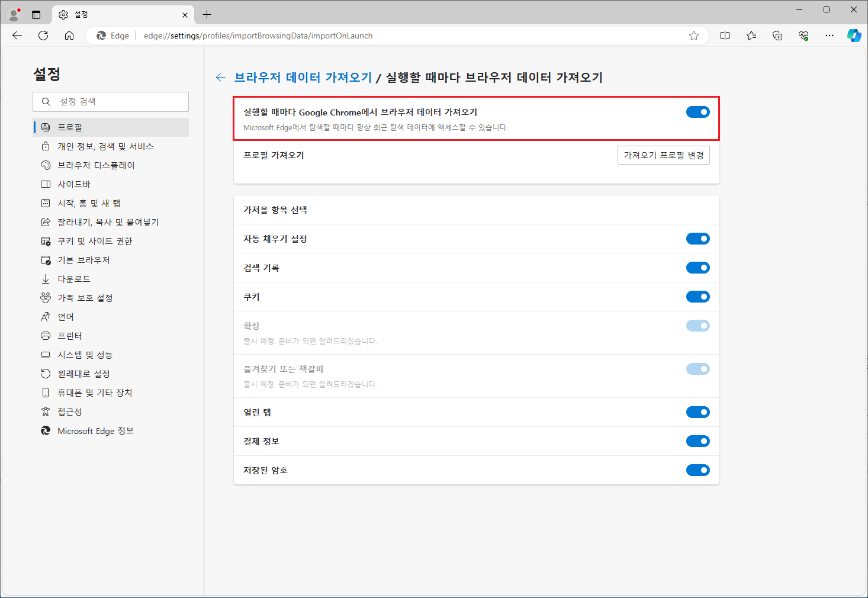The image size is (868, 598).
Task: Click the 가져올 항목 선택 heading
Action: point(275,210)
